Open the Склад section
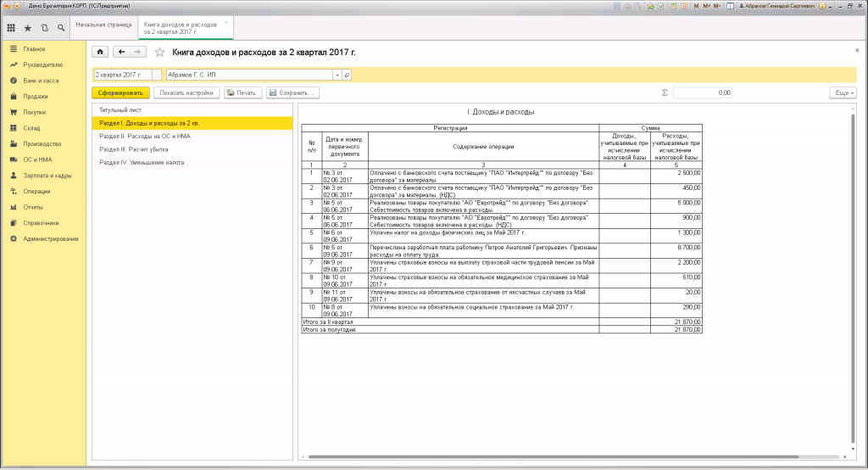This screenshot has height=470, width=868. coord(43,128)
